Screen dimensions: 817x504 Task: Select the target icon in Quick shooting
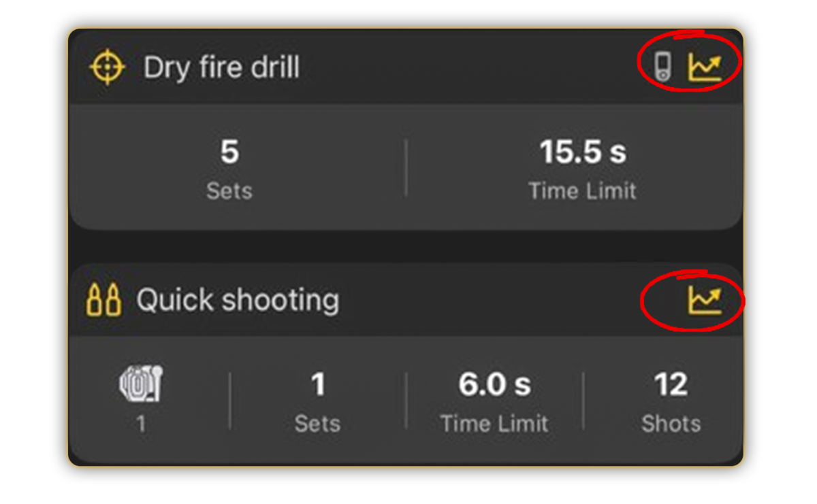click(x=141, y=383)
